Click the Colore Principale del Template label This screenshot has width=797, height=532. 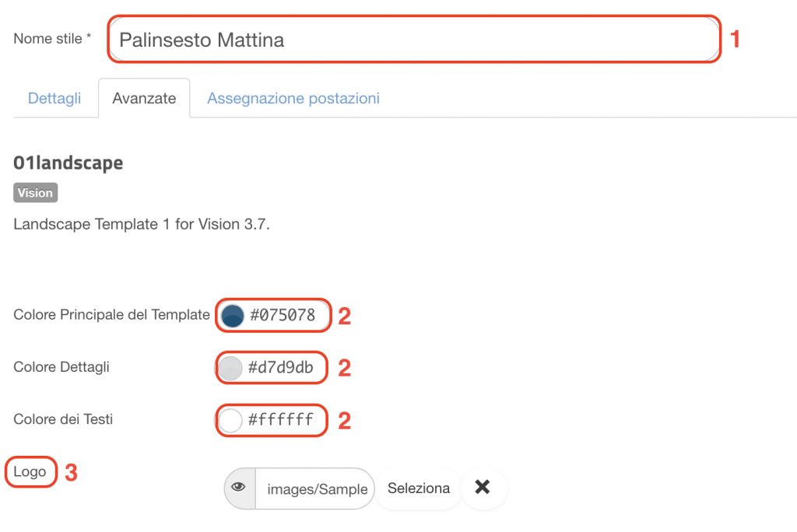[x=111, y=314]
